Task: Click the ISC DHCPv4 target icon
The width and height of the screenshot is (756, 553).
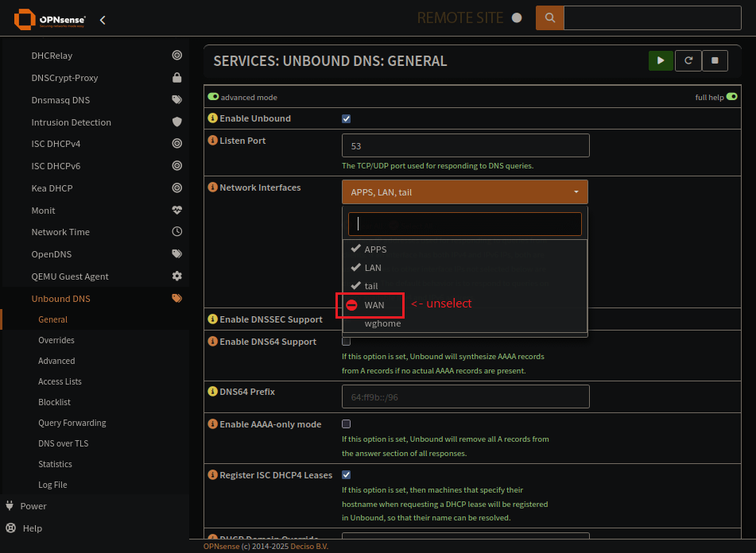Action: [x=177, y=144]
